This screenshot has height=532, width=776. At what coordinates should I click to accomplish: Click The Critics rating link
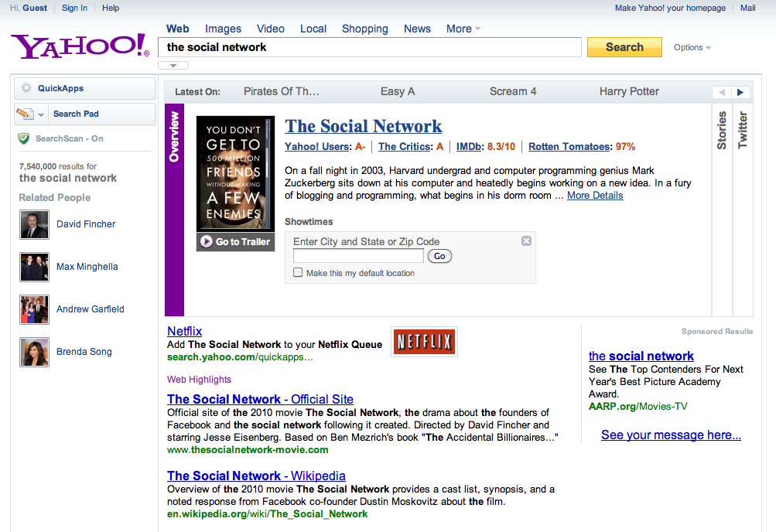coord(404,146)
